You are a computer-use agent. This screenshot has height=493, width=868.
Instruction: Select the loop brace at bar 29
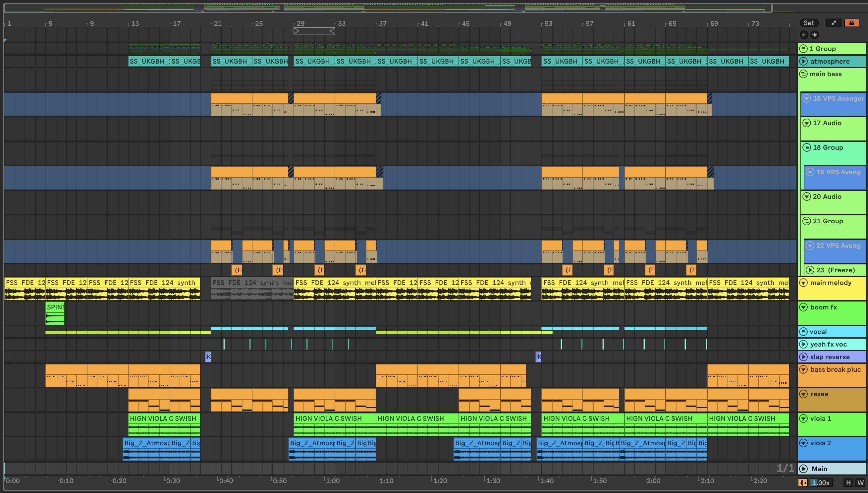tap(314, 31)
